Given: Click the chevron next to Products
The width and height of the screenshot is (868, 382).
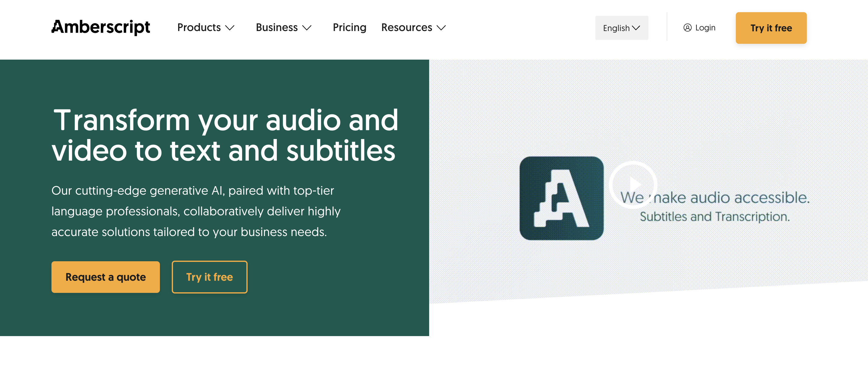Looking at the screenshot, I should coord(230,28).
